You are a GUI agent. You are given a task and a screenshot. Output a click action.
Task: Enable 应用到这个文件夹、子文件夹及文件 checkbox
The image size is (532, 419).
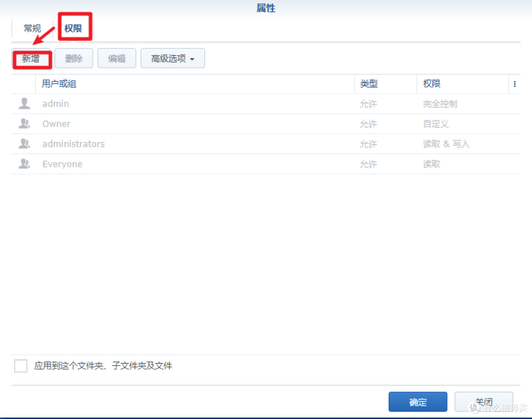coord(20,366)
